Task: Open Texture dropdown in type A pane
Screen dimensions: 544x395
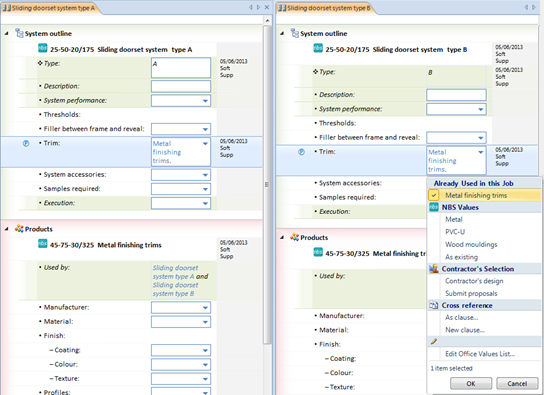Action: coord(205,379)
